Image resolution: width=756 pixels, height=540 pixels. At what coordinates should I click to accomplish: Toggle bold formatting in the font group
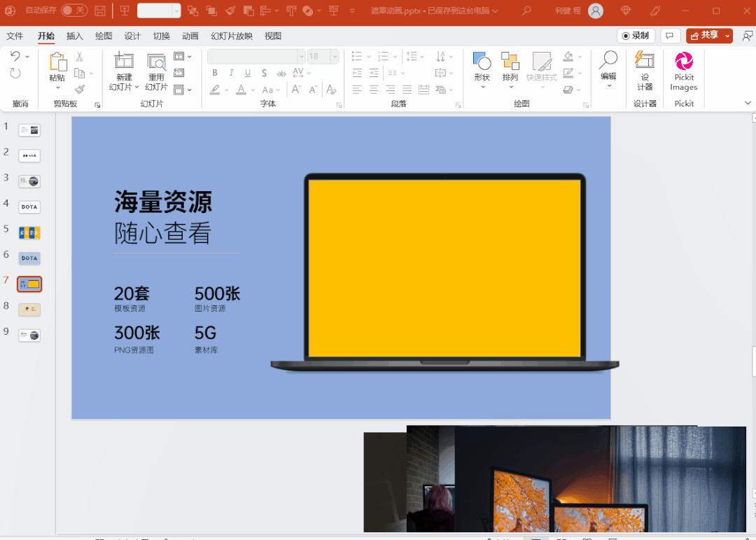[x=215, y=72]
